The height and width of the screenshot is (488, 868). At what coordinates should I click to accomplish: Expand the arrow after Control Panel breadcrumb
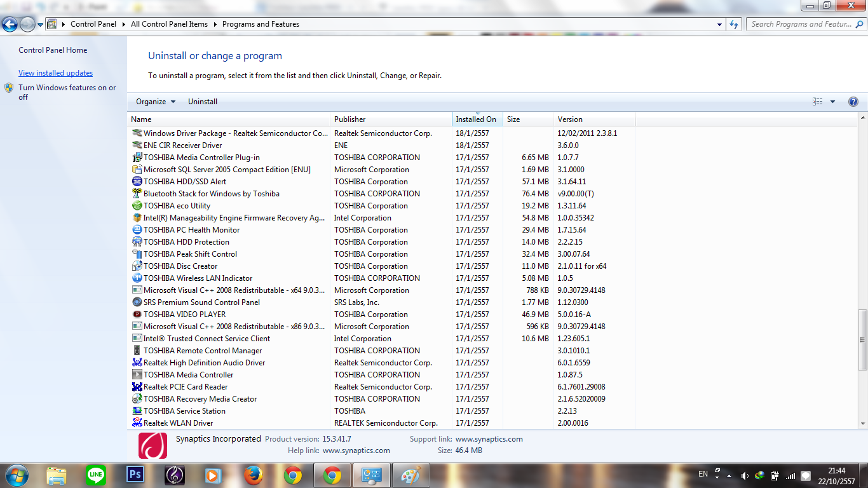123,24
